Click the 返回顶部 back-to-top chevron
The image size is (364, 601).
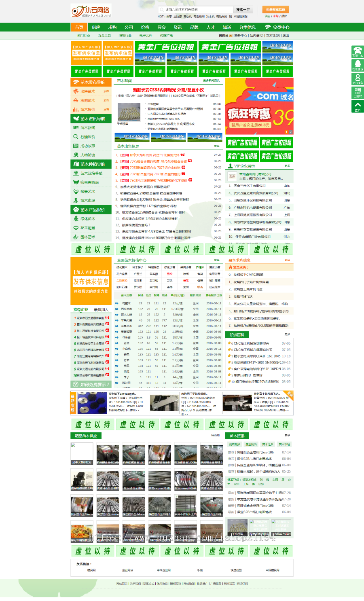click(x=358, y=104)
